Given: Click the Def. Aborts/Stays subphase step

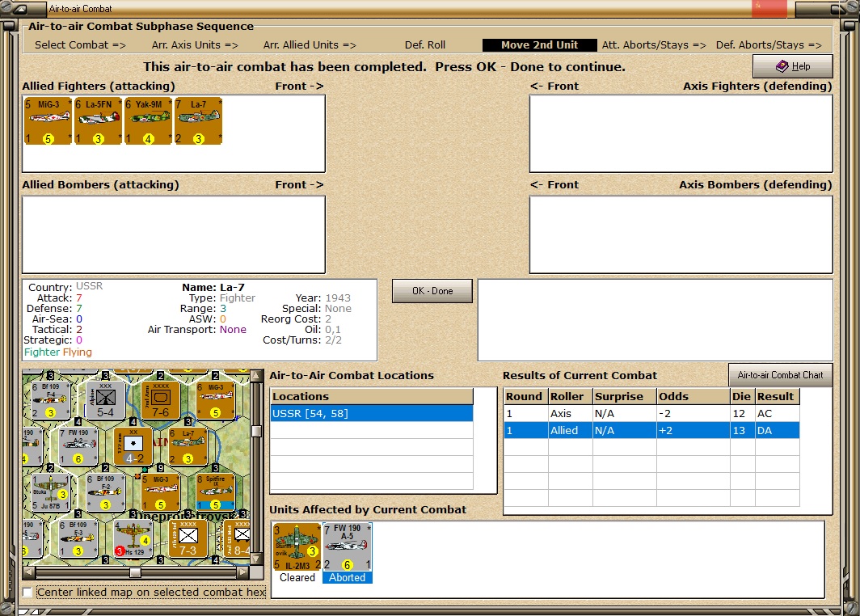Looking at the screenshot, I should [x=769, y=45].
